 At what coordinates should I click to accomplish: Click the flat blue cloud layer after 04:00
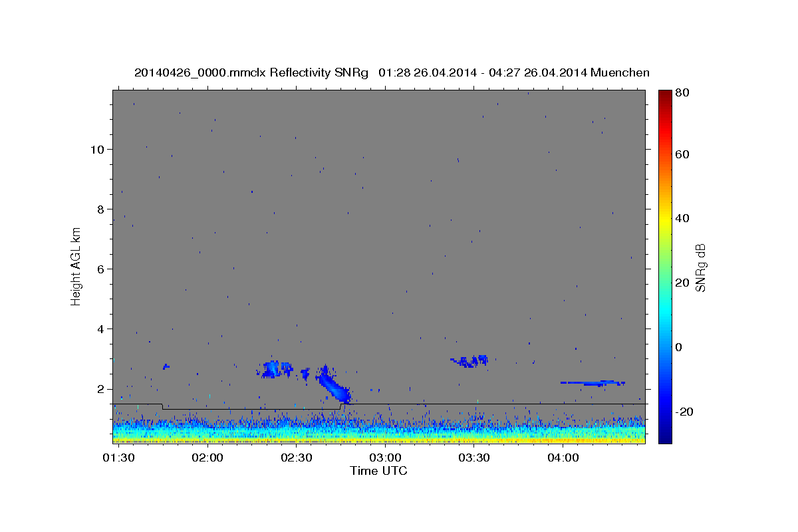593,383
